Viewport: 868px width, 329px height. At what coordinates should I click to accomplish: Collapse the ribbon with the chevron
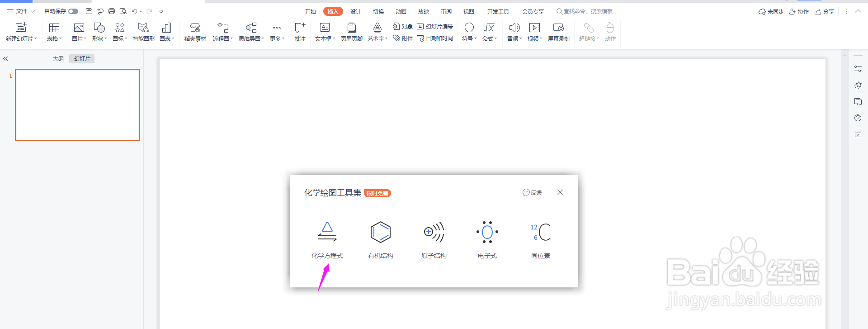coord(858,11)
